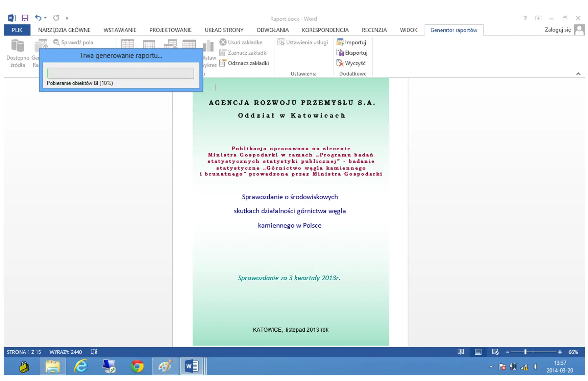Click the 66% zoom level
This screenshot has width=588, height=381.
573,352
